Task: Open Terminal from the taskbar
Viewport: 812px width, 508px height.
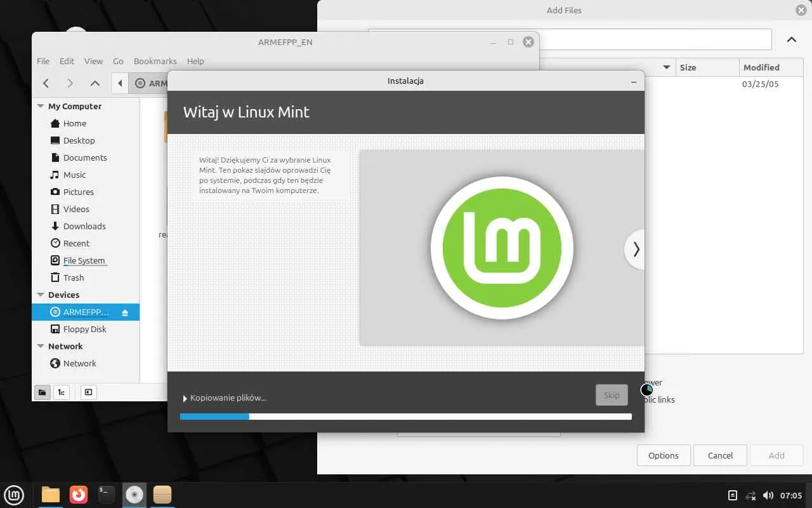Action: click(x=107, y=495)
